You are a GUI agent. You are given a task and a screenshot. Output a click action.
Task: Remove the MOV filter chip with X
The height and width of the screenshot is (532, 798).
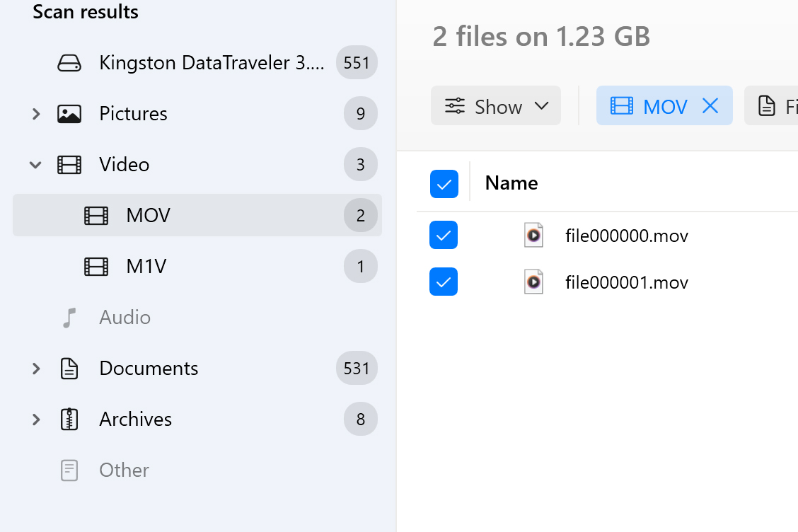(710, 106)
